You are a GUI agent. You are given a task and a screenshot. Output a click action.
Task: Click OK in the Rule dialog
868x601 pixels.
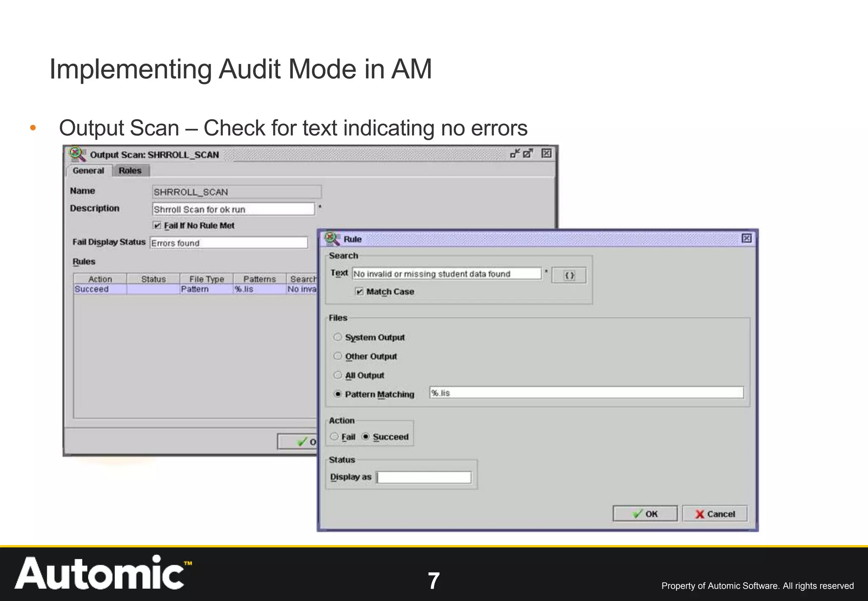click(x=645, y=514)
